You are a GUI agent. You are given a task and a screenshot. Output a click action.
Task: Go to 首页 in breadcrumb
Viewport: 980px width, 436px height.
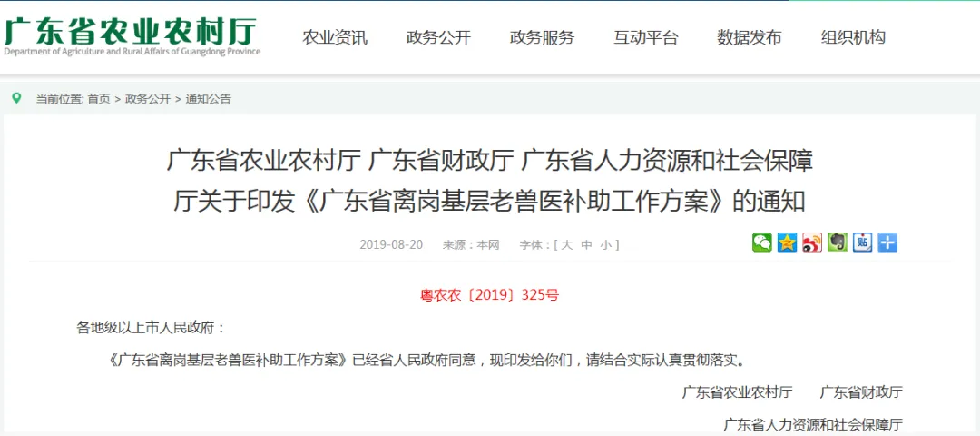tap(99, 99)
